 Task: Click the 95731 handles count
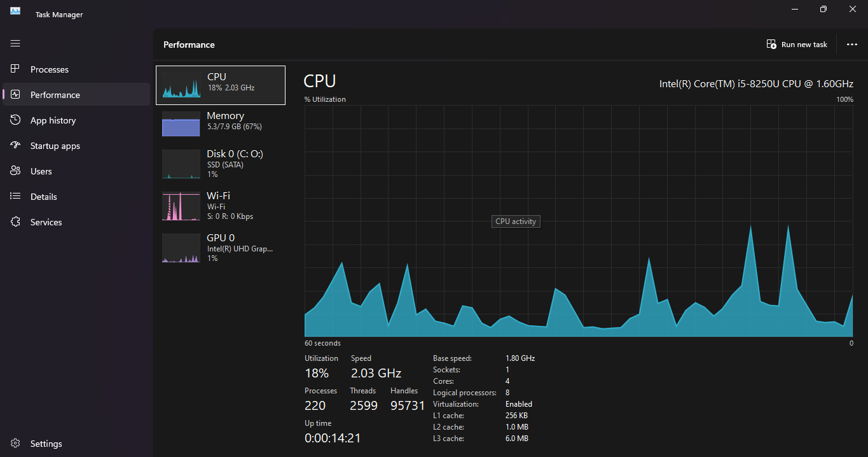click(408, 405)
